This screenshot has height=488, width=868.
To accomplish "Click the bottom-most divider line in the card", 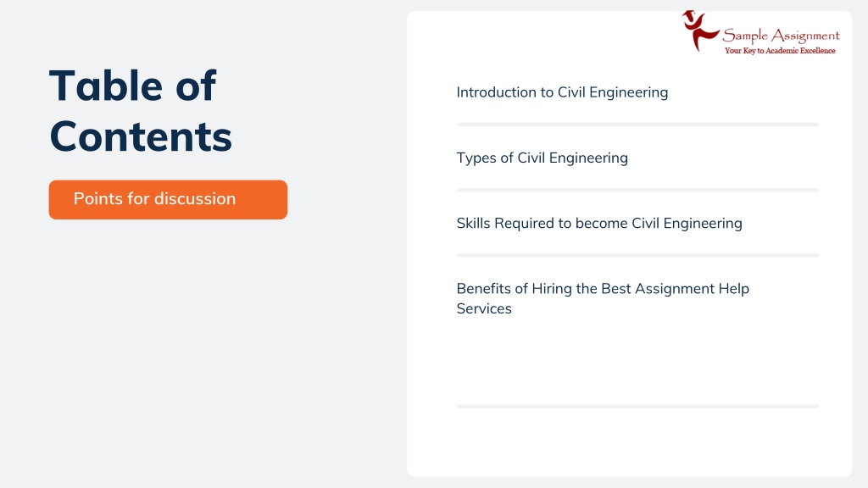I will pyautogui.click(x=637, y=406).
